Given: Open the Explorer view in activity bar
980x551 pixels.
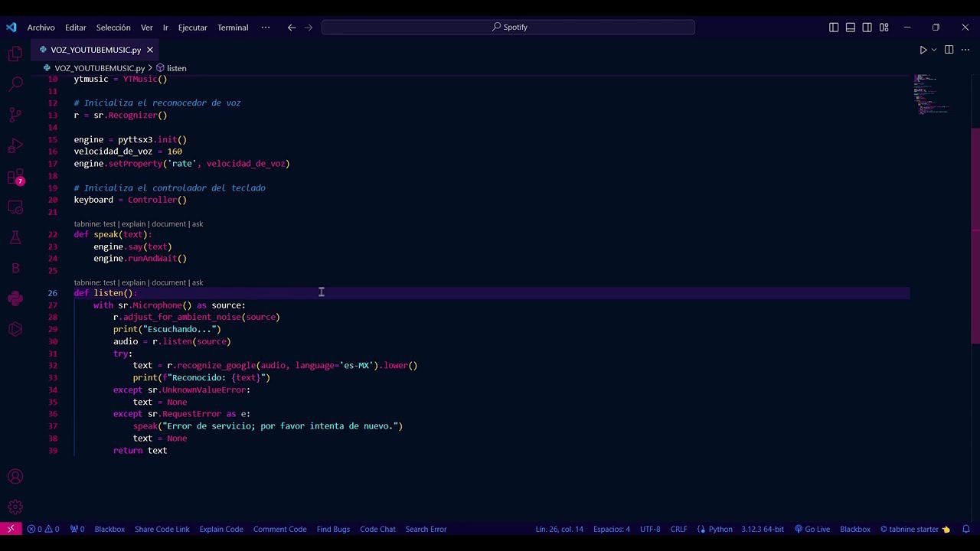Looking at the screenshot, I should click(x=15, y=54).
